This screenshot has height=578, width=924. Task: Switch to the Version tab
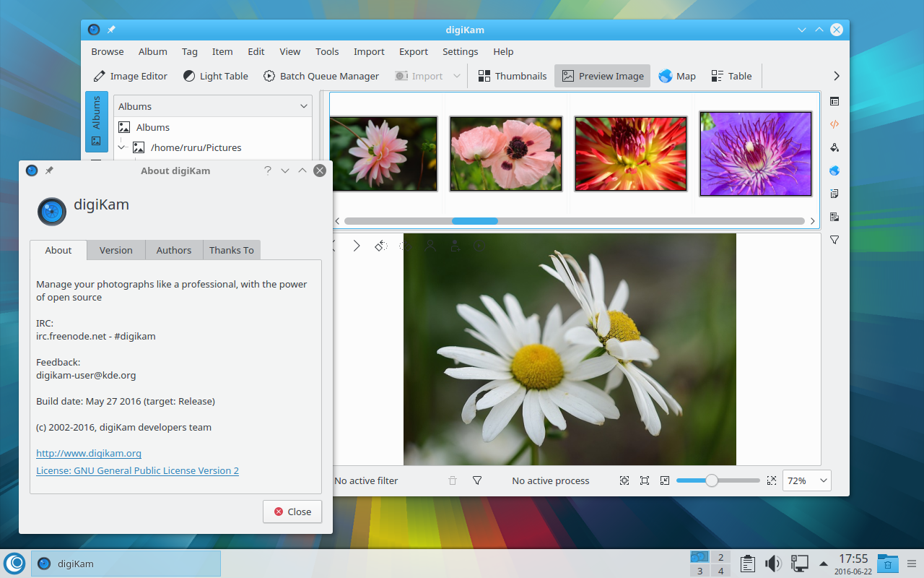click(x=116, y=250)
